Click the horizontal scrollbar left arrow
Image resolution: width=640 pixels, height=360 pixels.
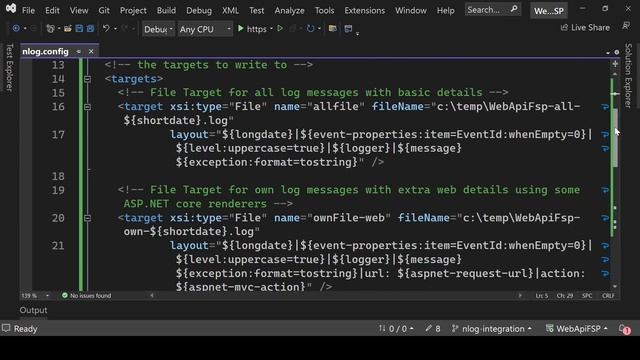click(x=152, y=296)
